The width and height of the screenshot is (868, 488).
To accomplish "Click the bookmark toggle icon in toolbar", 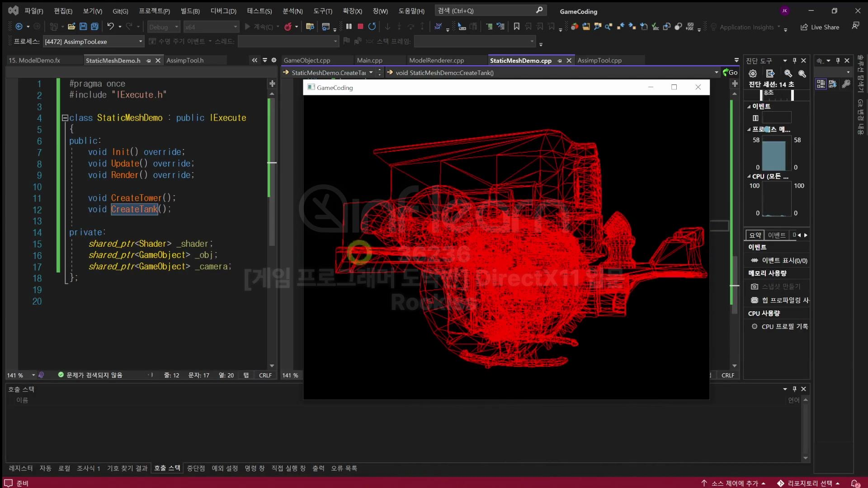I will point(516,27).
